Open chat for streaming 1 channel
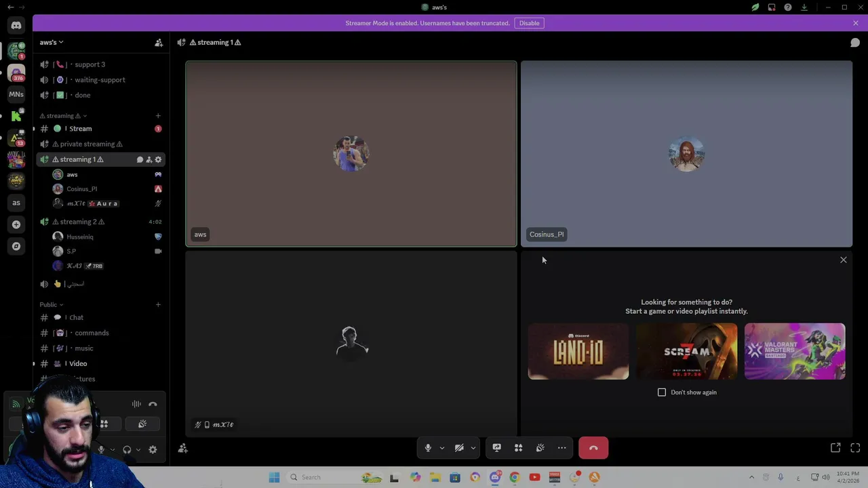868x488 pixels. click(140, 159)
